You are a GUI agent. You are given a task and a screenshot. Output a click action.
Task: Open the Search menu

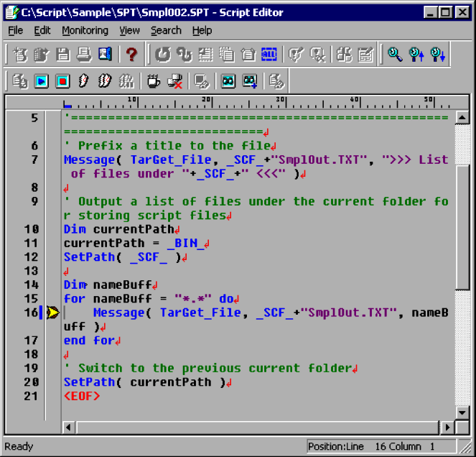point(166,30)
